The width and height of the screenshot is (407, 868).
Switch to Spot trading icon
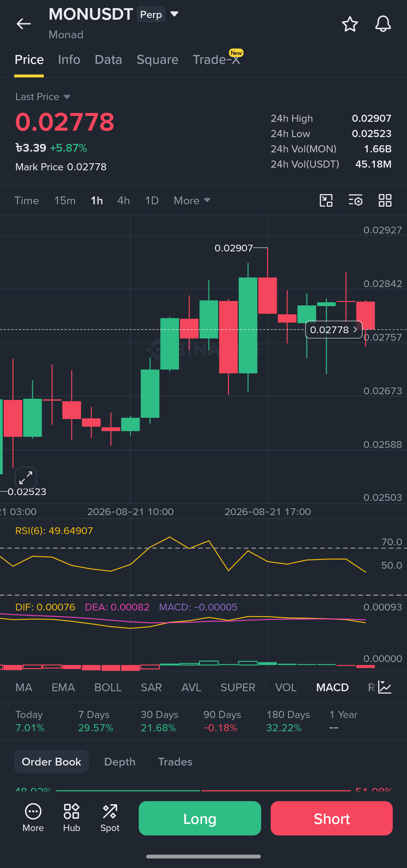(110, 818)
